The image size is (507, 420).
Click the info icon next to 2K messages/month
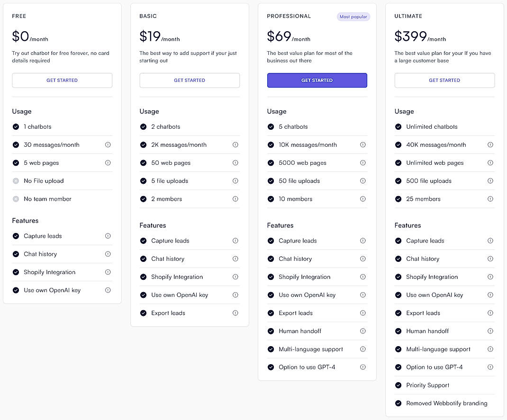pyautogui.click(x=235, y=144)
